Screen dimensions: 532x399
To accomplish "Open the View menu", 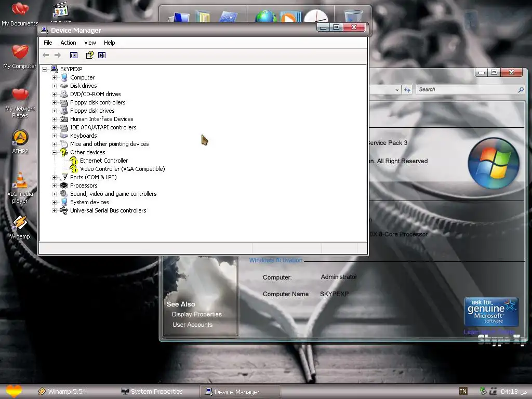I will point(90,43).
